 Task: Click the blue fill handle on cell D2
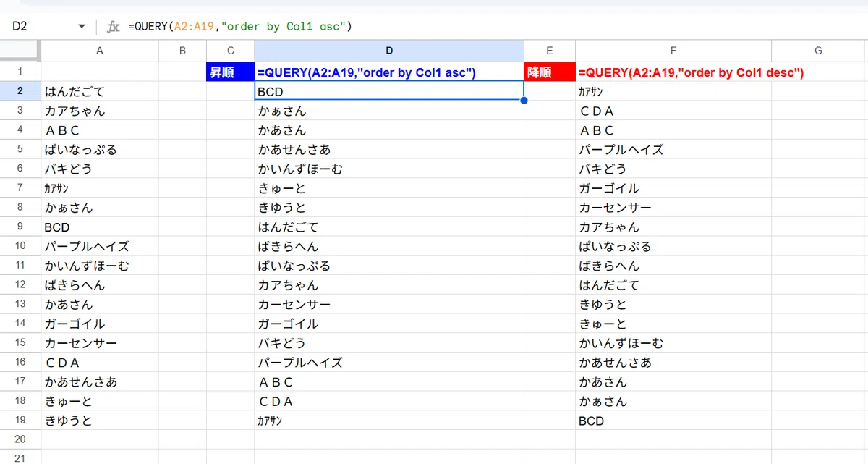pyautogui.click(x=524, y=101)
